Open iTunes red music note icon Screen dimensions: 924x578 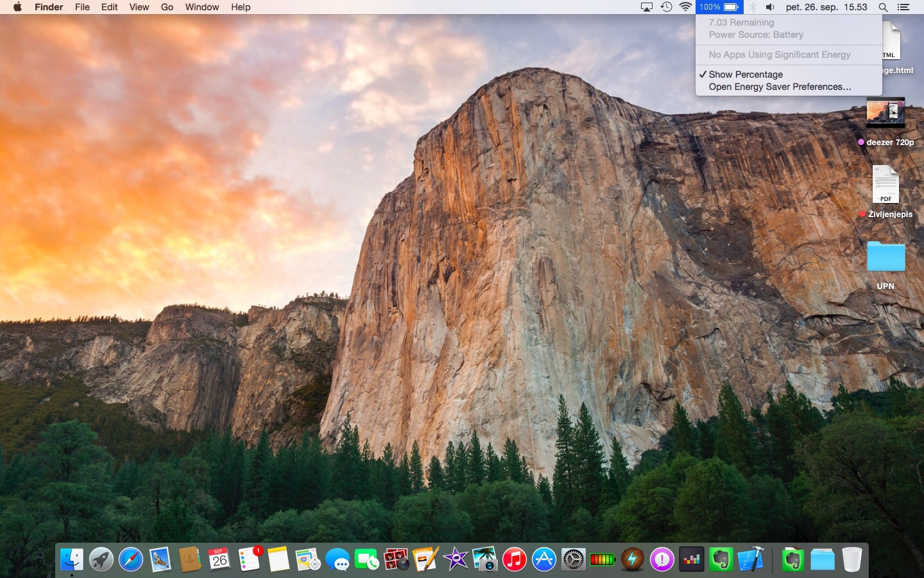[x=515, y=559]
